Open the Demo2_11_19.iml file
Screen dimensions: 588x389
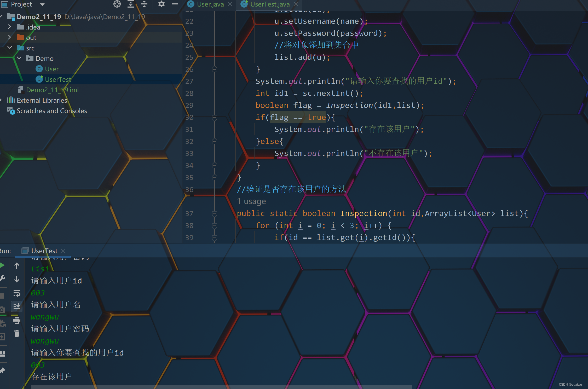52,90
